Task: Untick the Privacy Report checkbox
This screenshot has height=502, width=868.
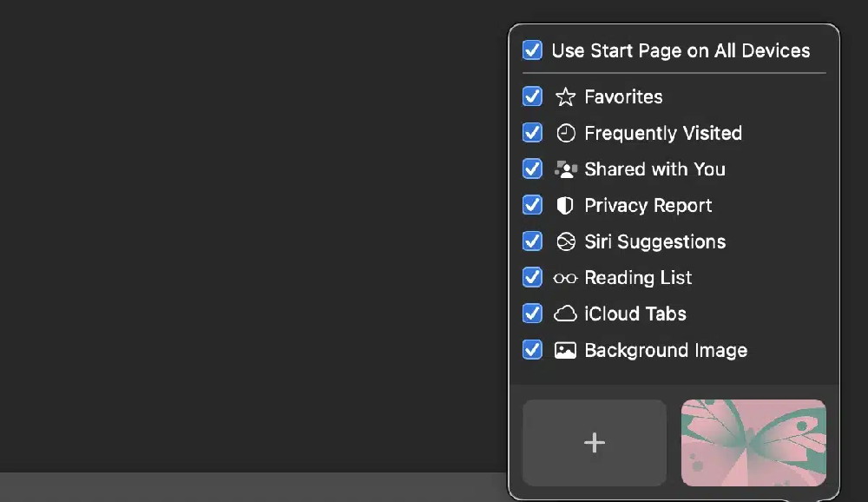Action: tap(533, 206)
